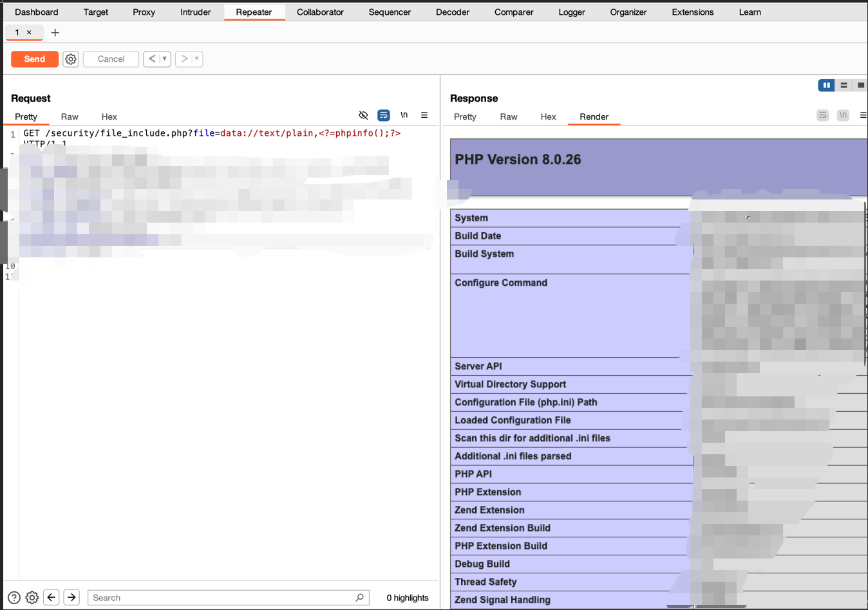The height and width of the screenshot is (610, 868).
Task: Open the Intruder tab
Action: [x=196, y=12]
